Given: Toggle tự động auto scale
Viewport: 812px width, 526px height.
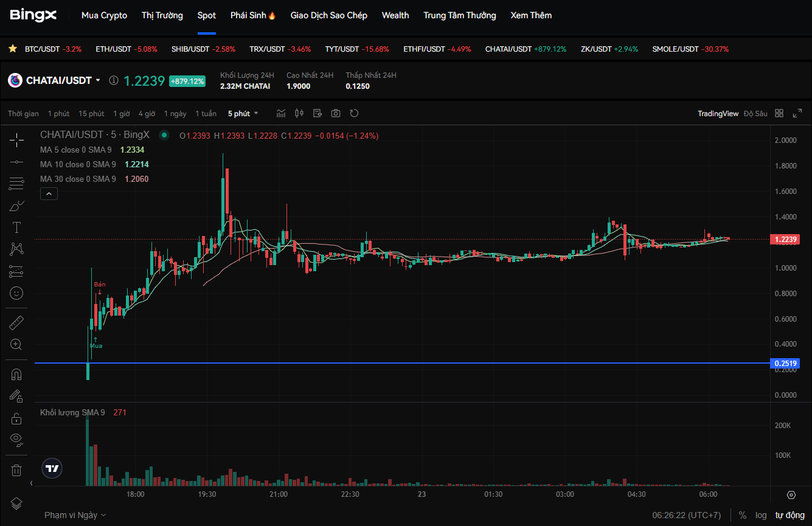Looking at the screenshot, I should tap(789, 515).
